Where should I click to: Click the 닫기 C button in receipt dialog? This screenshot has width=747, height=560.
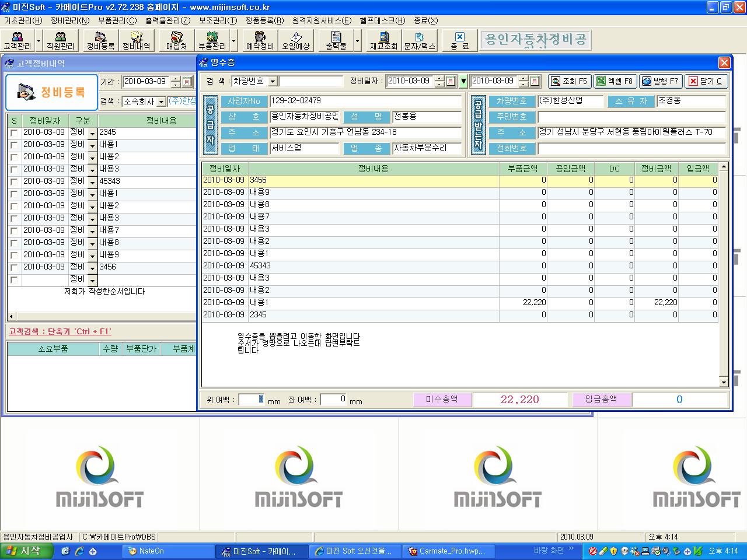pyautogui.click(x=706, y=81)
